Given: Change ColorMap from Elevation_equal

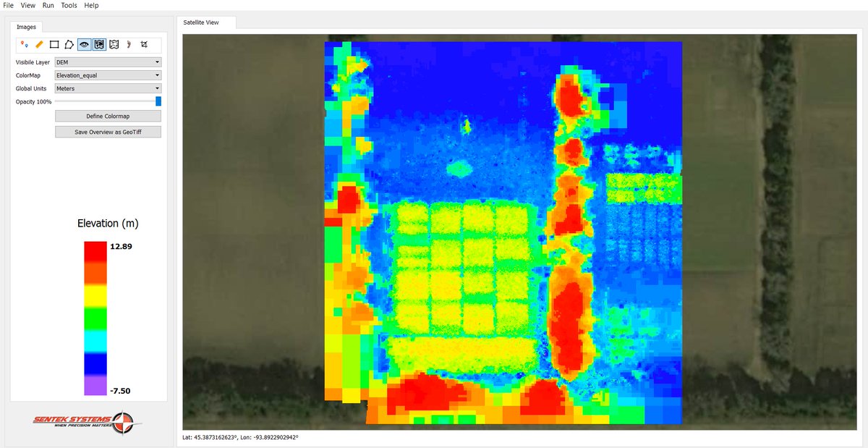Looking at the screenshot, I should (107, 75).
